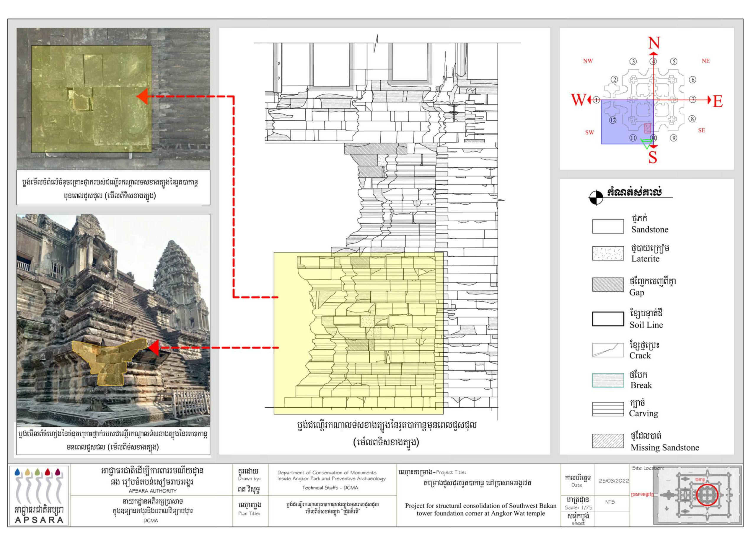The height and width of the screenshot is (534, 756).
Task: Click the red N compass letter
Action: click(654, 43)
